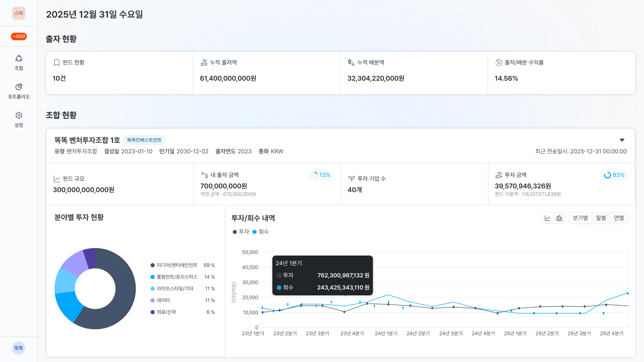Click the 최근 전송일시 timestamp
Viewport: 644px width, 362px height.
(581, 151)
